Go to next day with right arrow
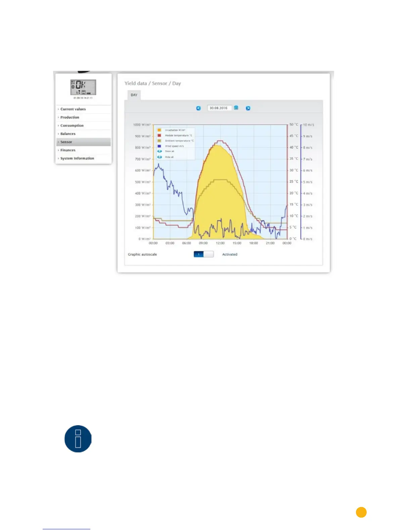The image size is (411, 532). point(248,108)
